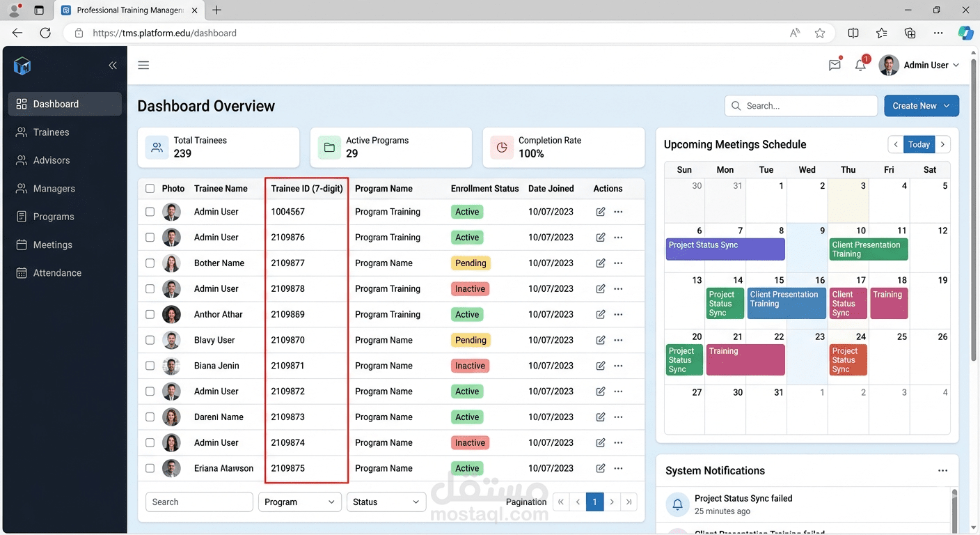Add page to browser favorites star
This screenshot has height=535, width=980.
click(820, 33)
